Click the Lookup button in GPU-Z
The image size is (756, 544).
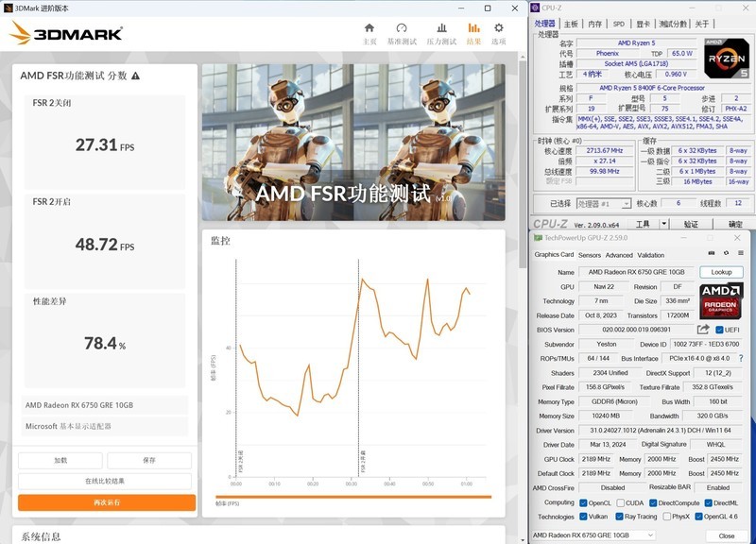coord(721,273)
